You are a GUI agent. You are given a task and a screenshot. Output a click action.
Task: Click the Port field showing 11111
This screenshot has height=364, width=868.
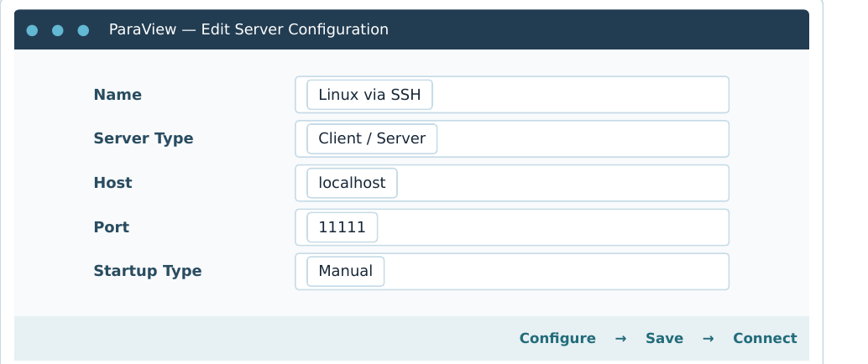pos(512,227)
